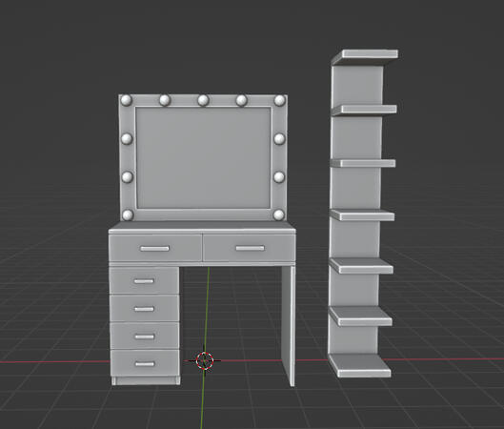Click the third small stacked drawer's handle

(145, 337)
